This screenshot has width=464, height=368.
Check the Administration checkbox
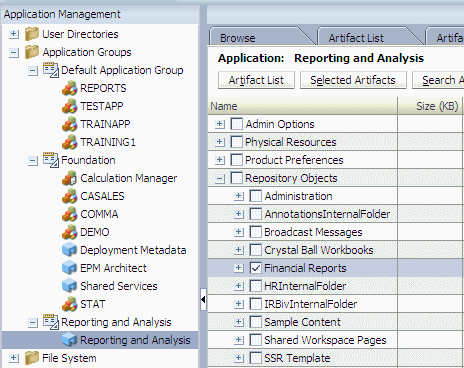(x=255, y=196)
